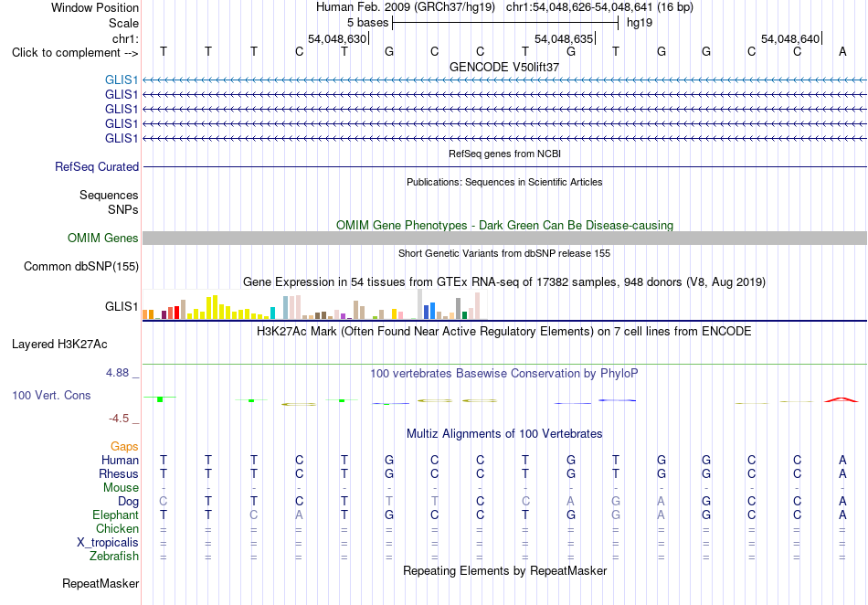The image size is (868, 605).
Task: Select the Dog species row label
Action: (x=128, y=502)
